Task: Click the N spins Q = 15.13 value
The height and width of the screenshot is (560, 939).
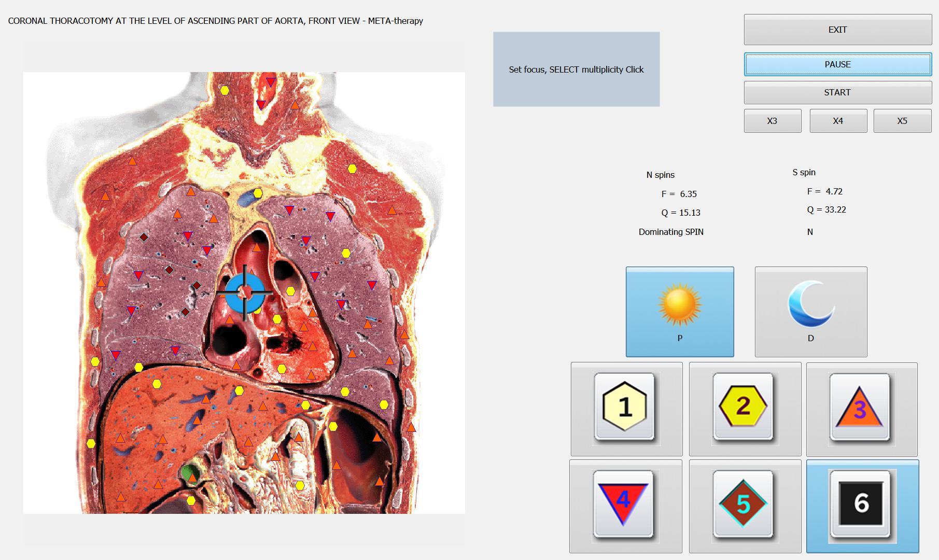Action: 681,213
